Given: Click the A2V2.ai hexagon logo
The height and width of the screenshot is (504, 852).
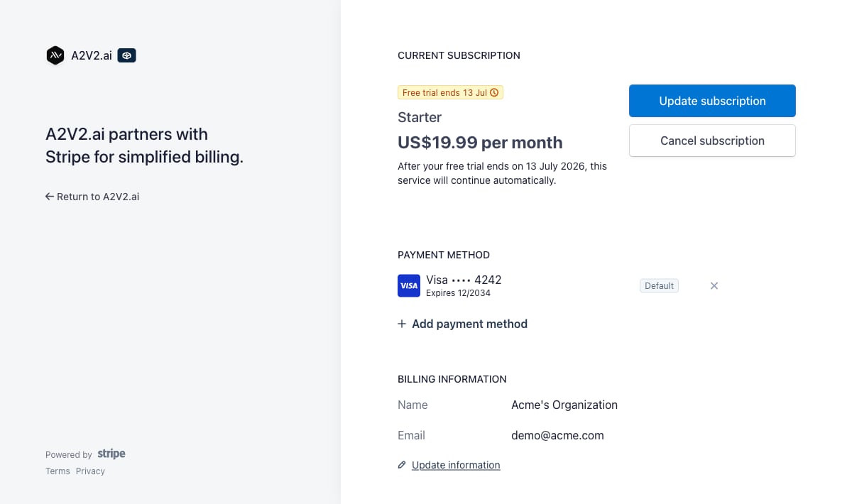Looking at the screenshot, I should click(x=55, y=55).
